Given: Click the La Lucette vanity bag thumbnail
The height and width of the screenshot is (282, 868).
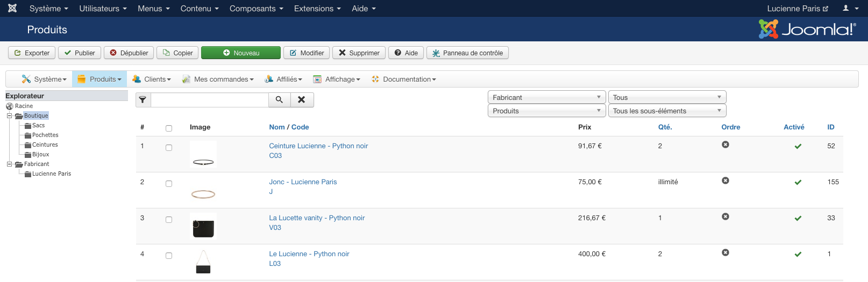Looking at the screenshot, I should click(203, 226).
